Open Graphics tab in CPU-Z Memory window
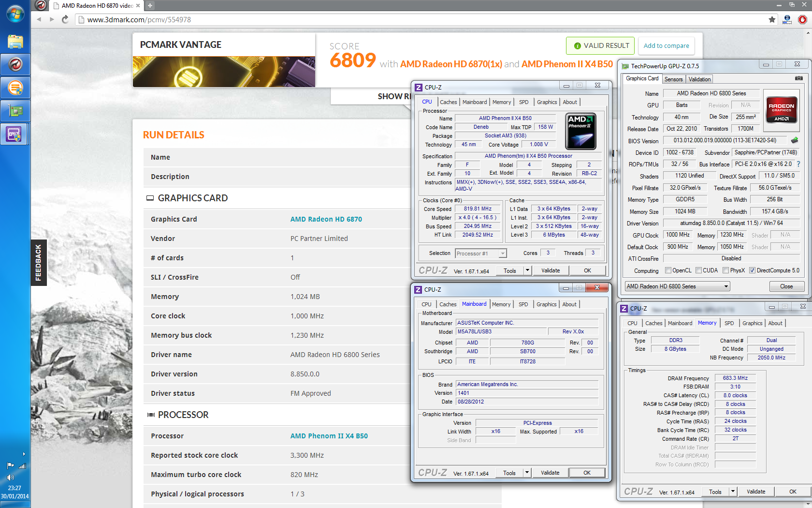The height and width of the screenshot is (508, 812). click(x=752, y=323)
